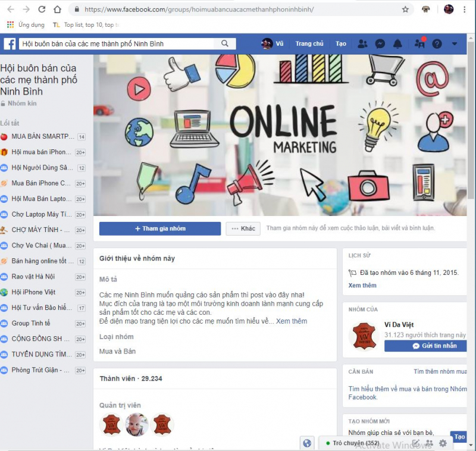The image size is (476, 451).
Task: Click the Gửi tin nhắn button
Action: click(425, 346)
